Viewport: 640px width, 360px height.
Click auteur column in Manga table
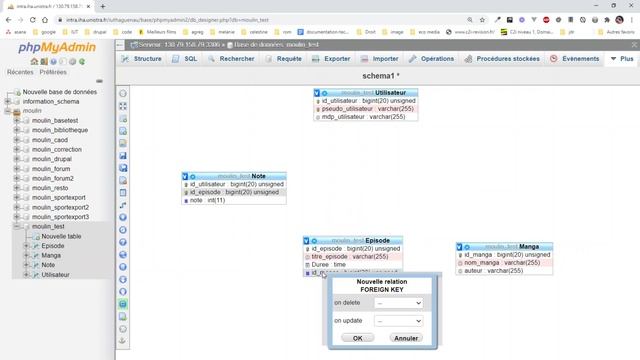pos(504,271)
